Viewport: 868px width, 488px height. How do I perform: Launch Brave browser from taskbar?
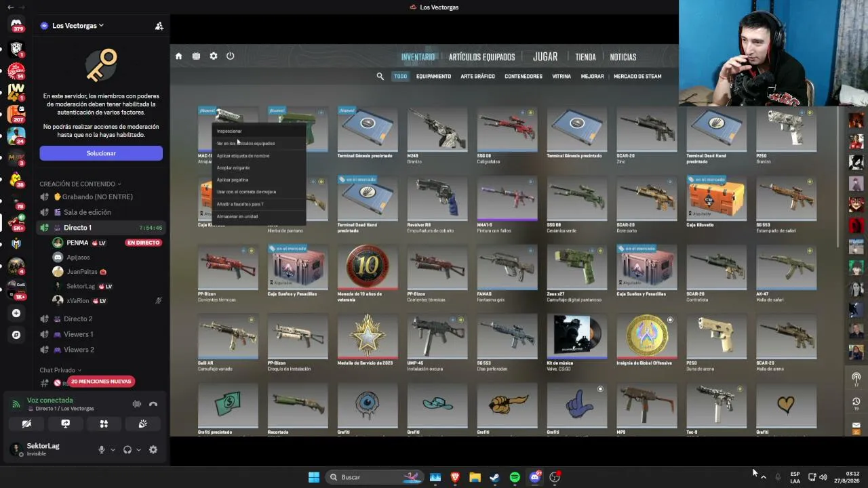[455, 477]
